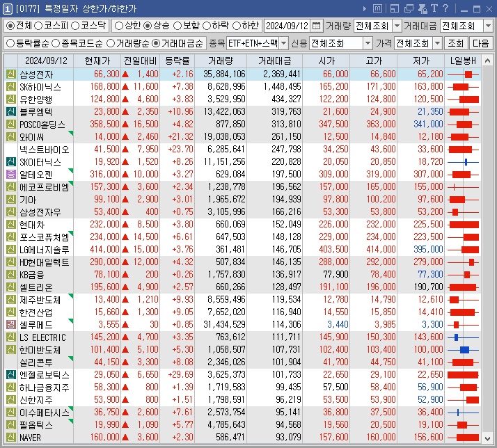Click the 시가 column header
497x448 pixels.
pyautogui.click(x=326, y=61)
